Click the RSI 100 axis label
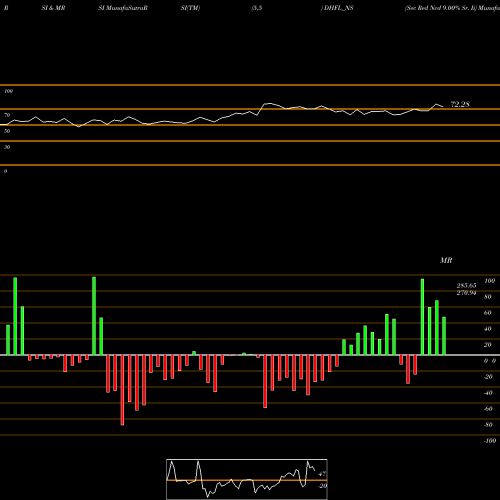 pyautogui.click(x=9, y=91)
